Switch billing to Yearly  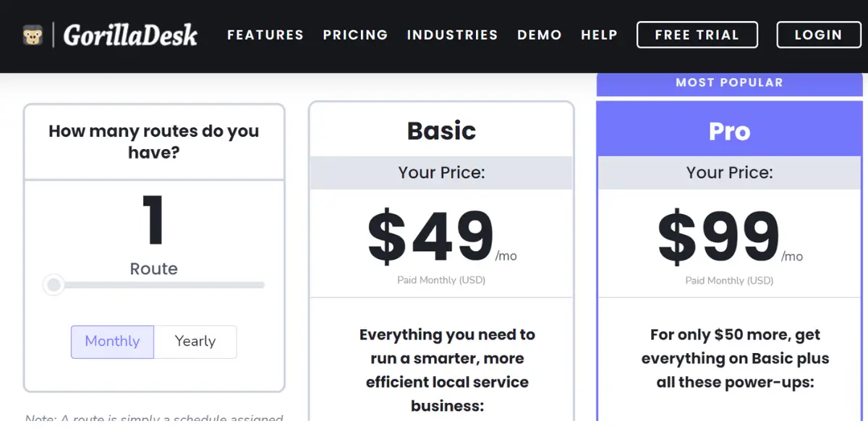195,341
